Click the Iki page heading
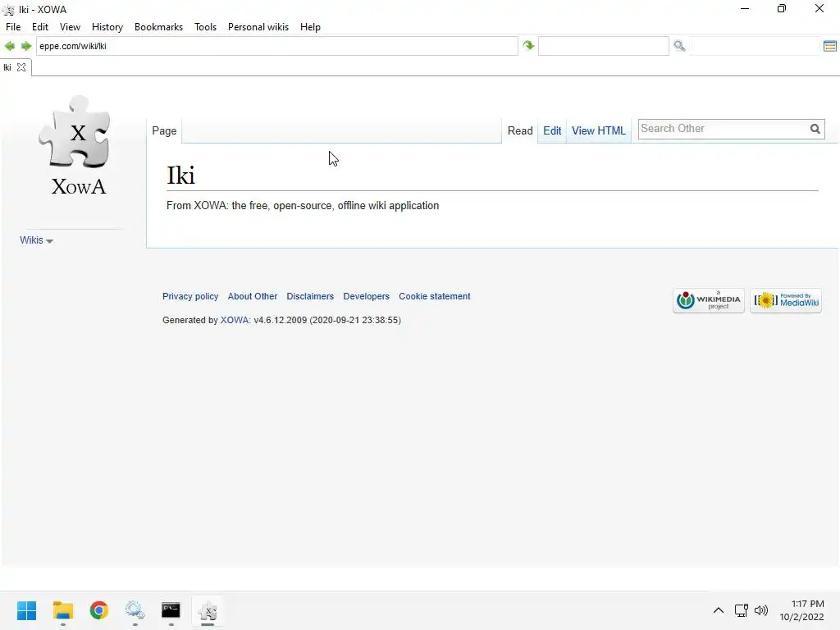This screenshot has height=630, width=840. point(180,176)
